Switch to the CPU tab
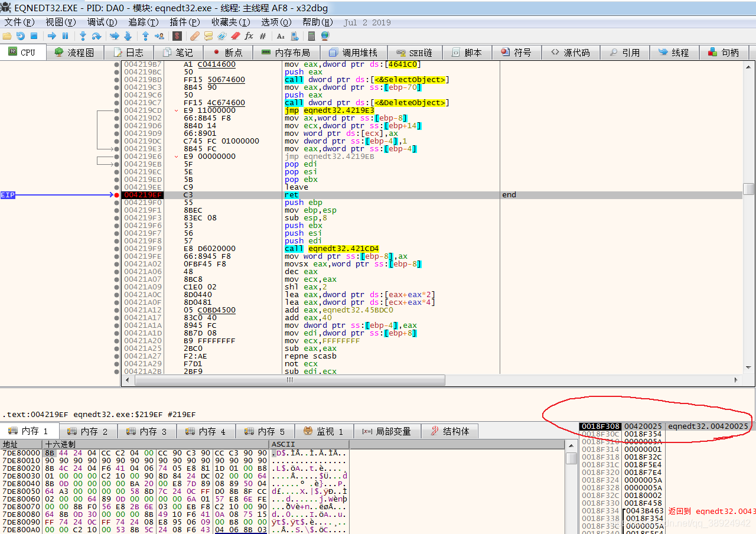Screen dimensions: 756x534 22,52
